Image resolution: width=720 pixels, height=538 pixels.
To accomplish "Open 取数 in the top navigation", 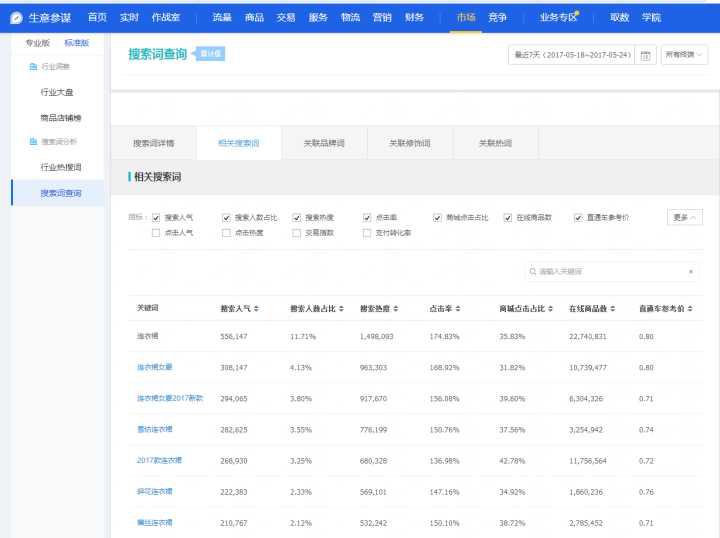I will 619,17.
